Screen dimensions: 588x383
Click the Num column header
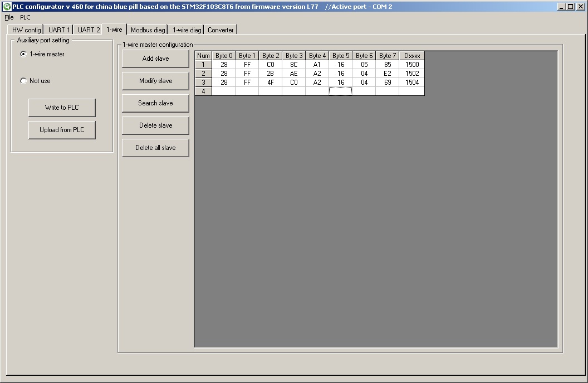coord(203,56)
